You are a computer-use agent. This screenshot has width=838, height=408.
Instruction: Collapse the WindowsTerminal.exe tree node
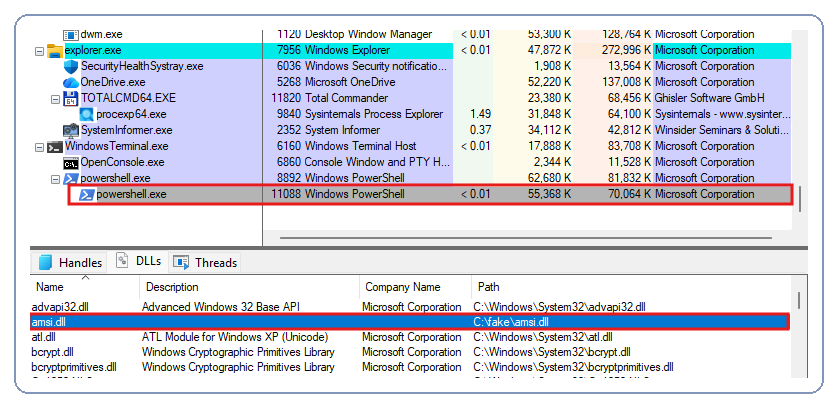39,147
